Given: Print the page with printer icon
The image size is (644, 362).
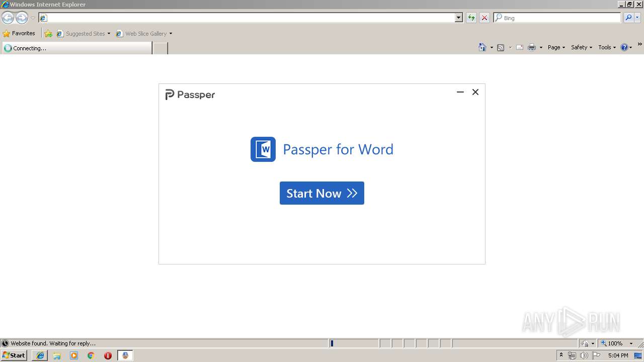Looking at the screenshot, I should 532,47.
